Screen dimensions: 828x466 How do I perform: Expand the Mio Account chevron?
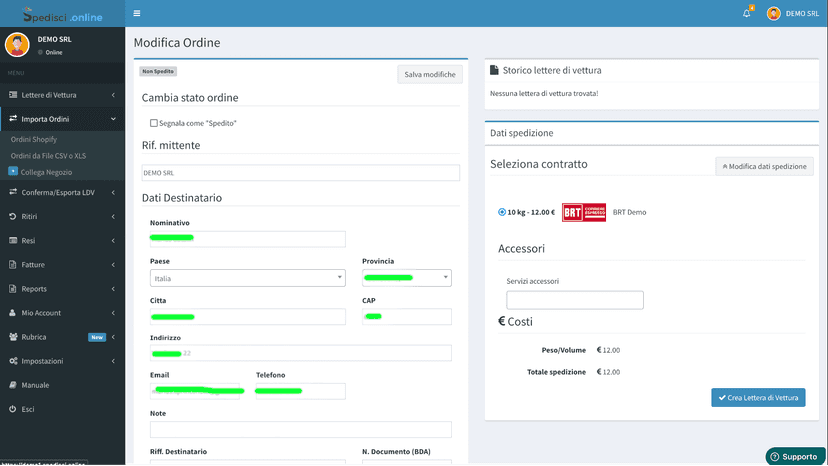(113, 313)
